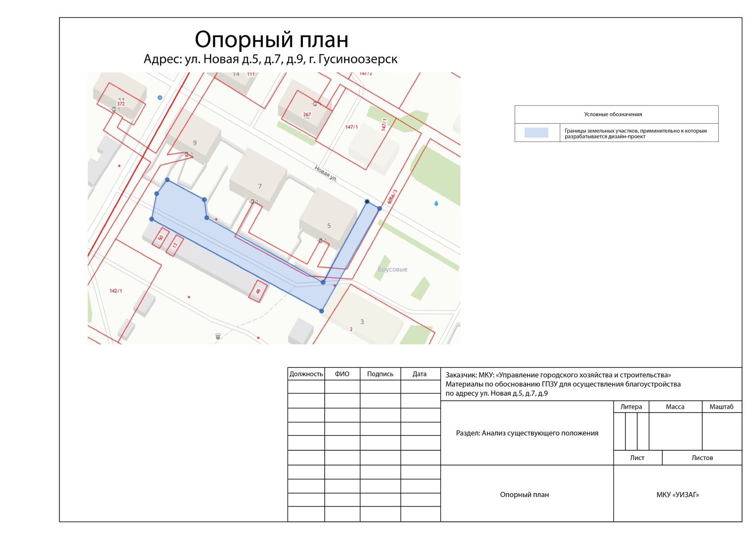This screenshot has width=756, height=535.
Task: Click the 'Подпись' column header
Action: click(x=380, y=374)
